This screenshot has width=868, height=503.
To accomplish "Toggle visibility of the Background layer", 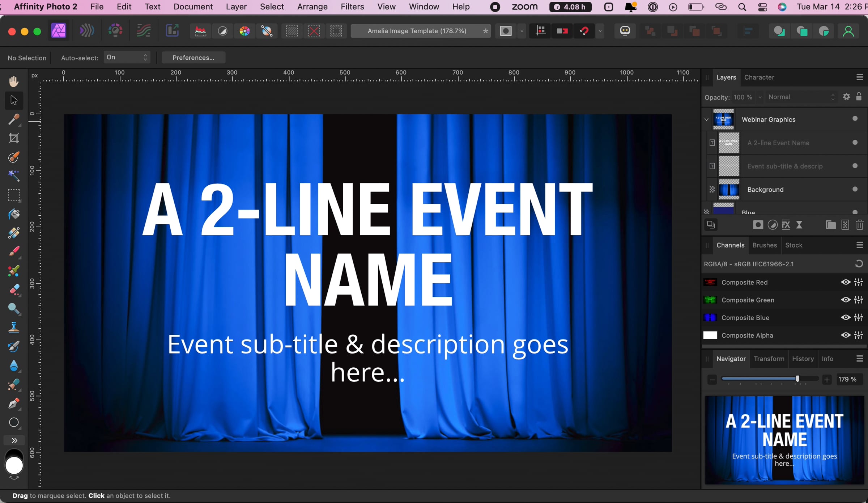I will 855,189.
